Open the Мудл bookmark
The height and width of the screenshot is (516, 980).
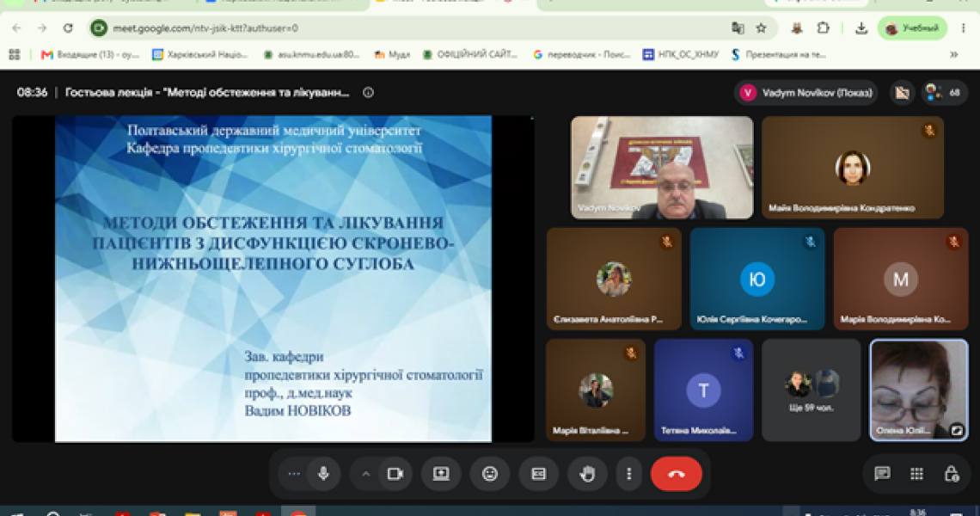[x=392, y=55]
